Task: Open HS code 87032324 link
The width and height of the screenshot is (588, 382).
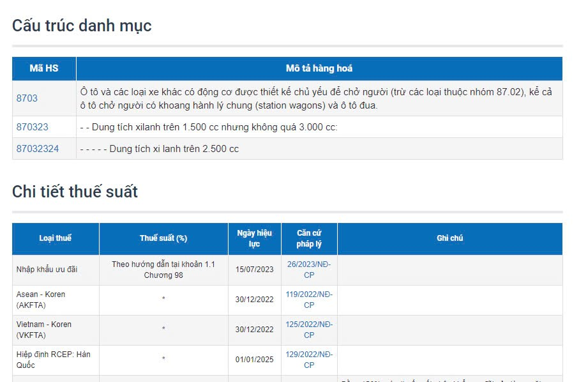Action: pyautogui.click(x=38, y=149)
